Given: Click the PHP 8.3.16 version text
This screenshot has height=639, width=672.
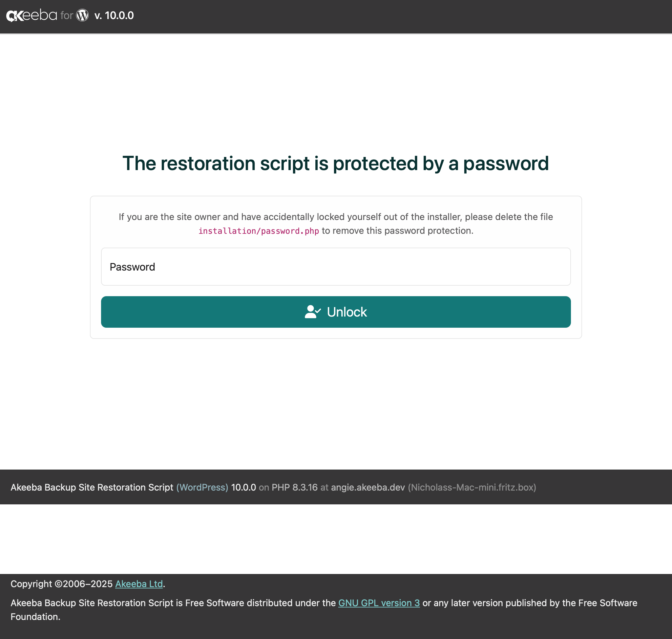Looking at the screenshot, I should (x=294, y=487).
